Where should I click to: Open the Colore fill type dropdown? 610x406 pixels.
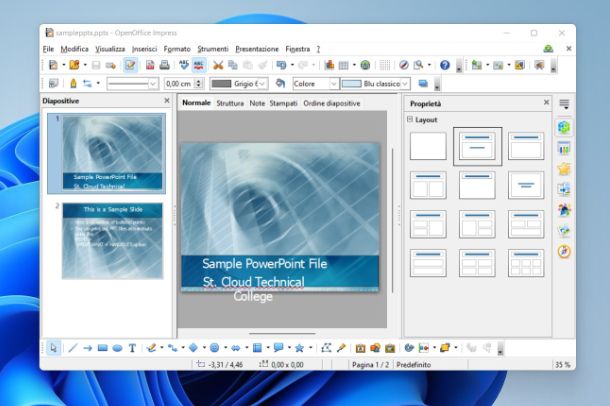(333, 84)
